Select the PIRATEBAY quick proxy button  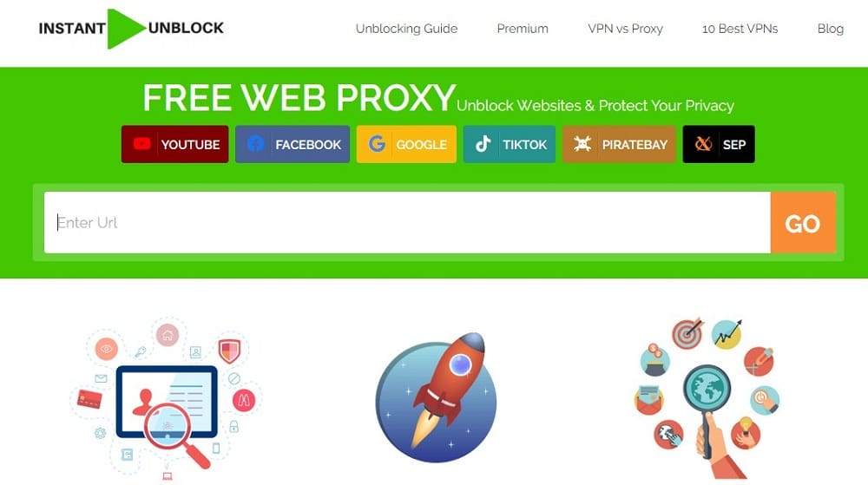(x=619, y=144)
